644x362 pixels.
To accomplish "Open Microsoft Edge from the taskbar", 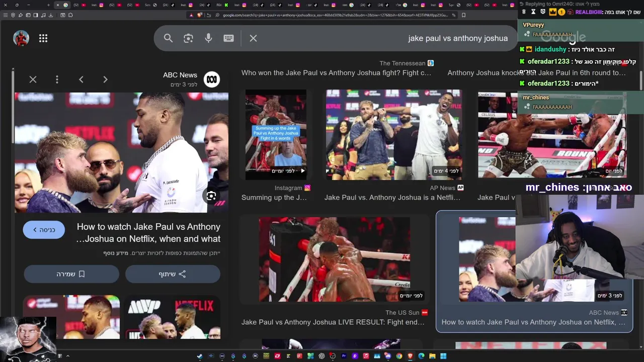I will pyautogui.click(x=421, y=356).
